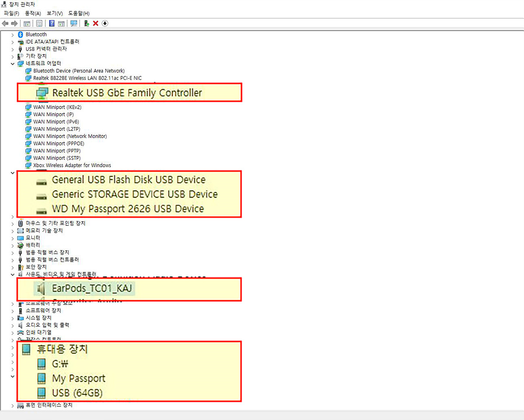Screen dimensions: 524x420
Task: Select Realtek 8822BE Wireless LAN adapter
Action: click(87, 78)
